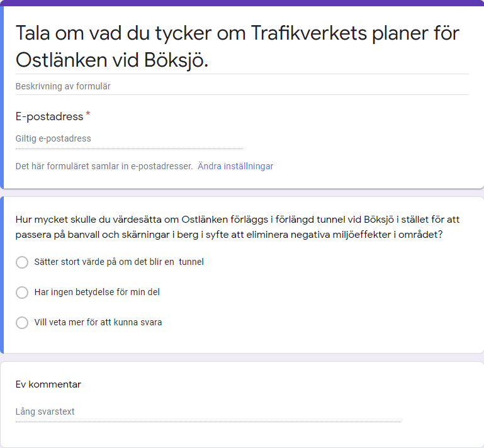Select the radio circle for 'Har ingen betydelse för min del'
Image resolution: width=484 pixels, height=448 pixels.
22,292
